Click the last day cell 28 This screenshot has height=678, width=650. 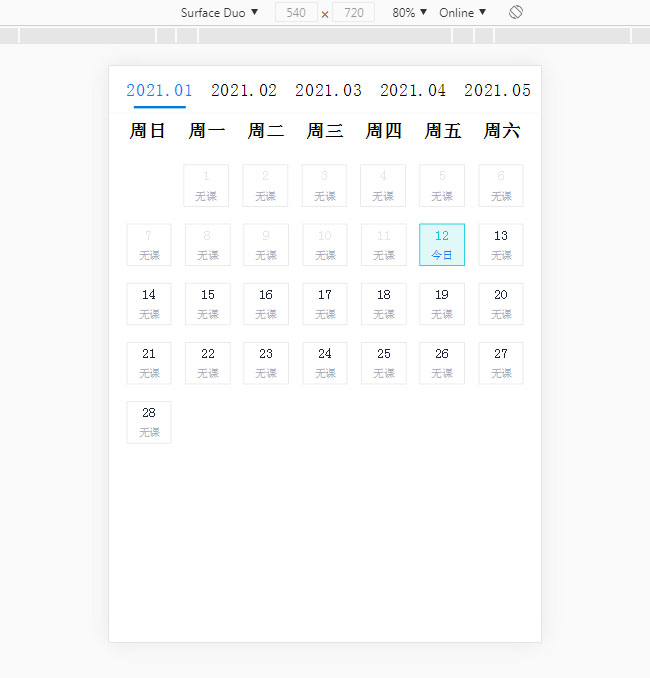pos(149,422)
